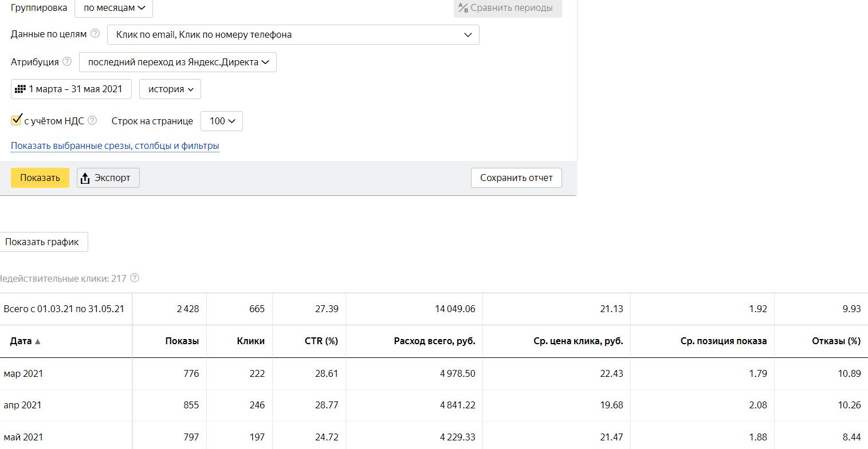The image size is (868, 449).
Task: Select the апр 2021 row label
Action: point(22,405)
